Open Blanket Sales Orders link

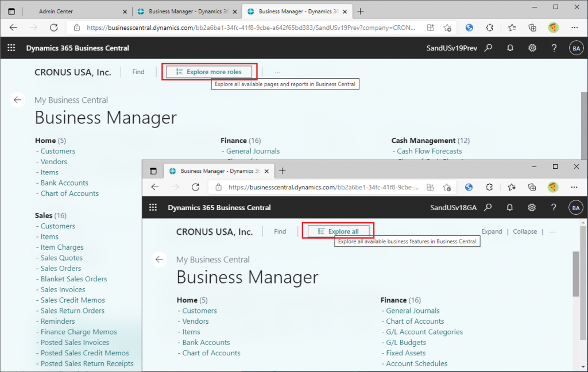[x=73, y=278]
